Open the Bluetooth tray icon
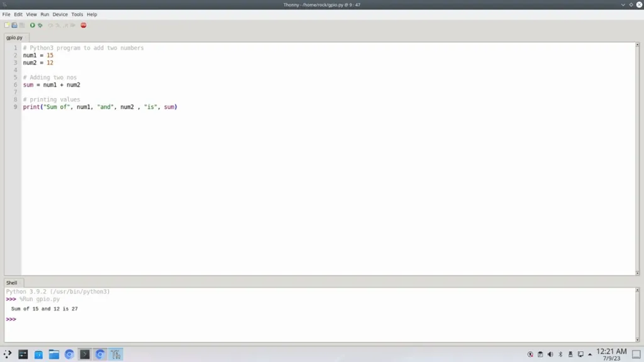644x362 pixels. click(560, 354)
